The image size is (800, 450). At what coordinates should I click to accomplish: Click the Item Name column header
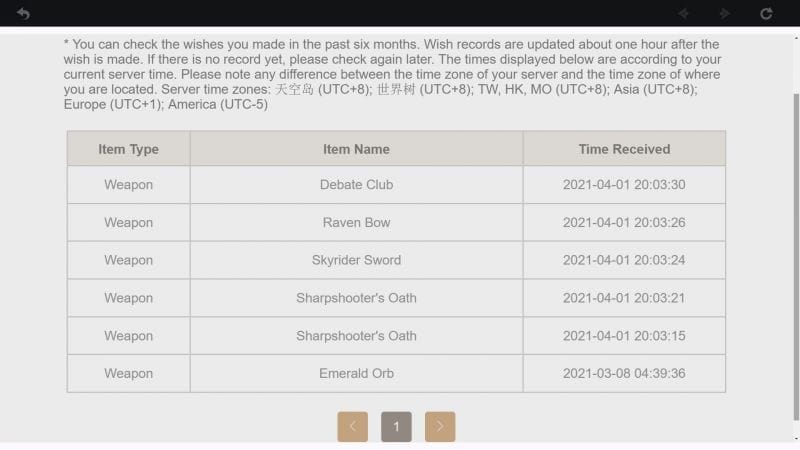[x=356, y=149]
